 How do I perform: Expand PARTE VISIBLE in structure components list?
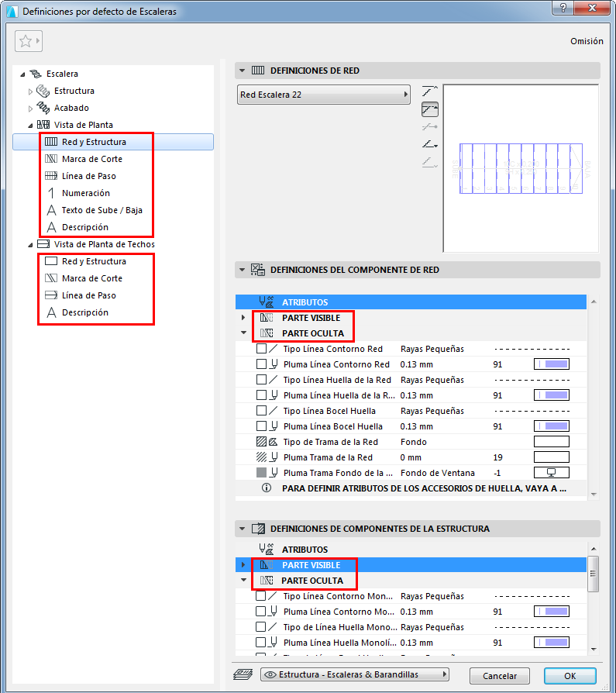click(x=243, y=565)
